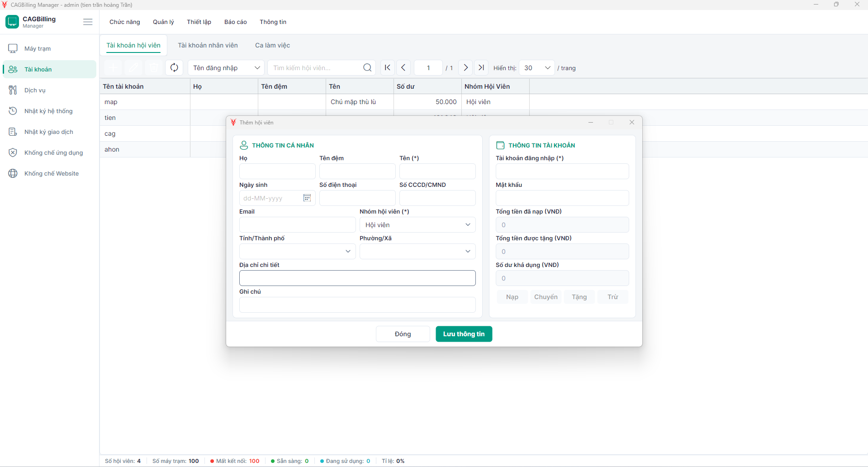Click the Tên (*) input field
Image resolution: width=868 pixels, height=467 pixels.
coord(437,172)
